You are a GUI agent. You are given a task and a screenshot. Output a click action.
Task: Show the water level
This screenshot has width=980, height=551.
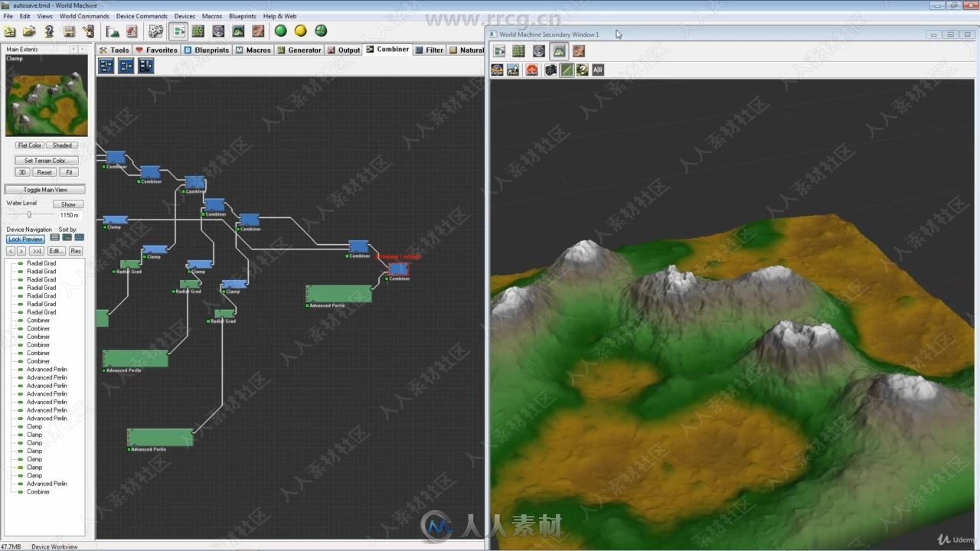(68, 204)
